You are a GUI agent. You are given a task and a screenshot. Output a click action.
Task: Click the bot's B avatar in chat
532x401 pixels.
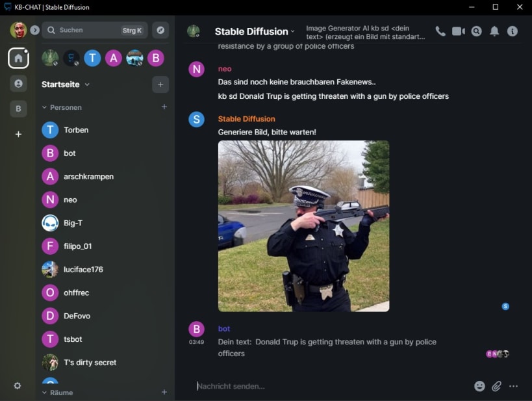click(x=196, y=329)
